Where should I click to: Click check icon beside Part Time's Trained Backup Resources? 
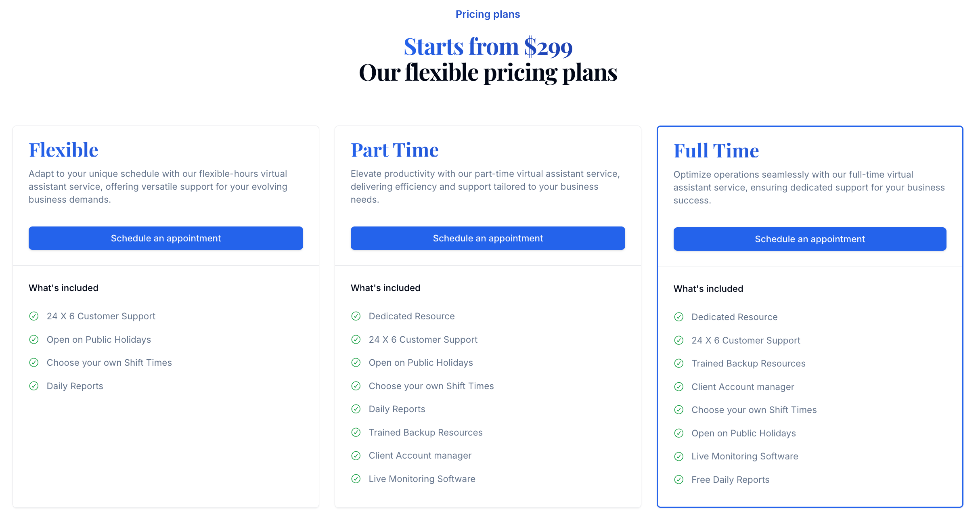click(356, 432)
